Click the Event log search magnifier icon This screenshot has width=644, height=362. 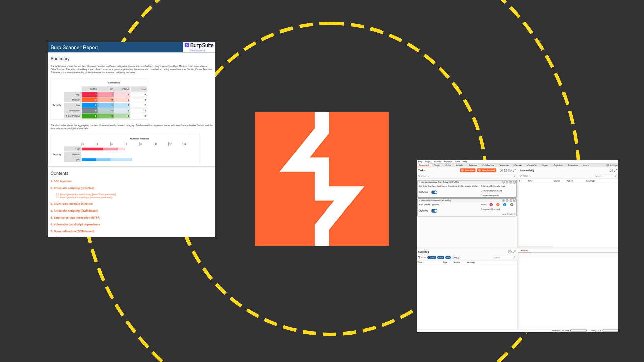(514, 257)
